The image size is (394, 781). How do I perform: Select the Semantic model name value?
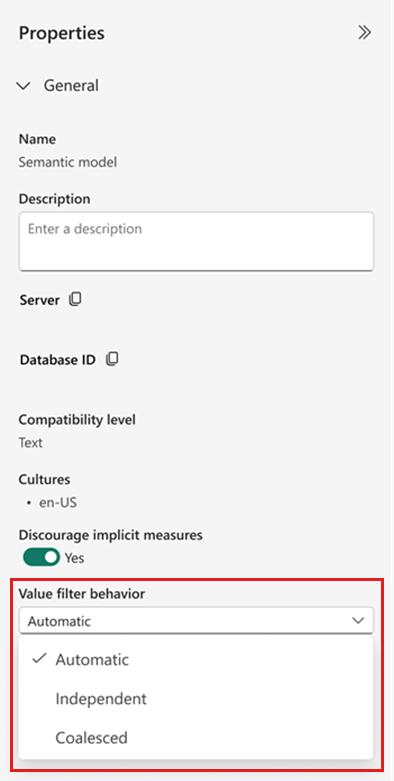[x=68, y=162]
